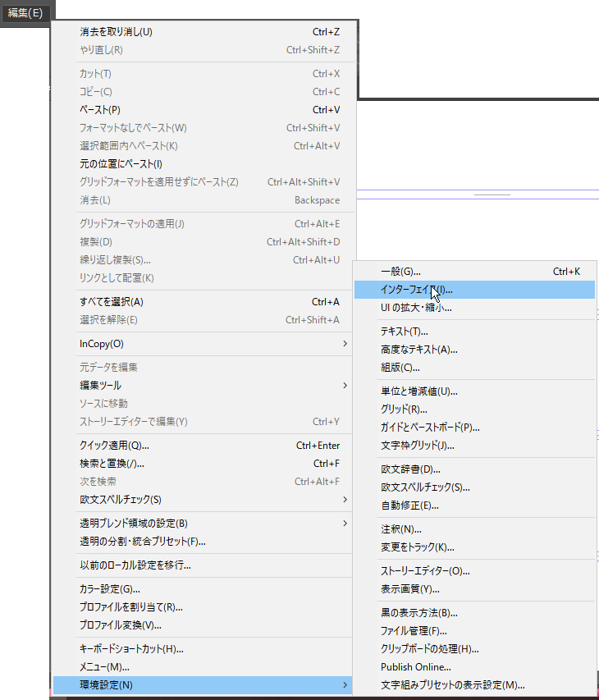Open インターフェイス(I)... preferences
Screen dimensions: 599x700
pos(475,290)
